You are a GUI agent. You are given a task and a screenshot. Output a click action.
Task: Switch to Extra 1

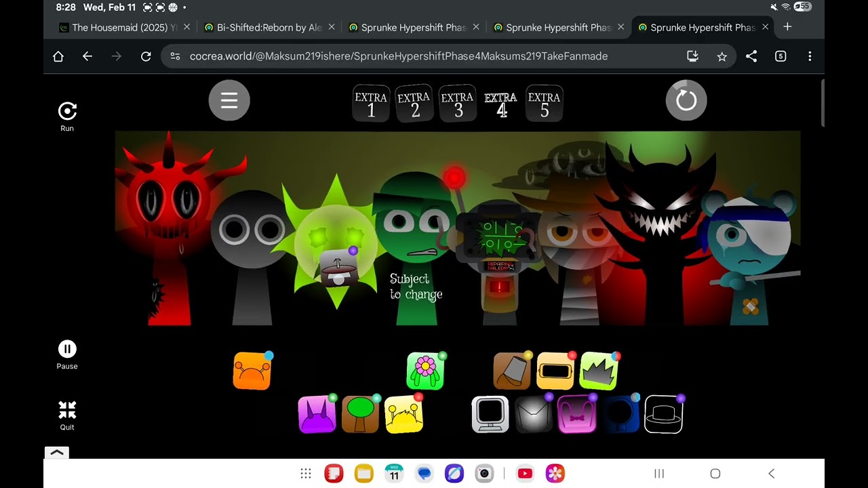(371, 104)
